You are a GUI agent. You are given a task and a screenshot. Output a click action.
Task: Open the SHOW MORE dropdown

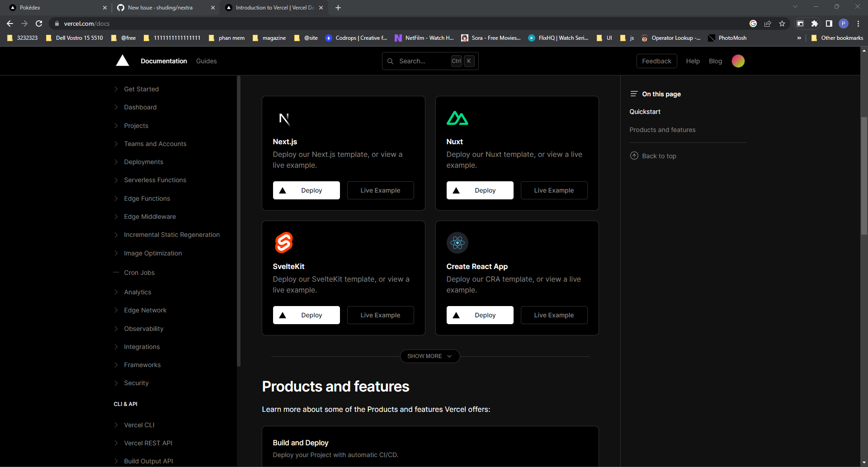click(429, 356)
